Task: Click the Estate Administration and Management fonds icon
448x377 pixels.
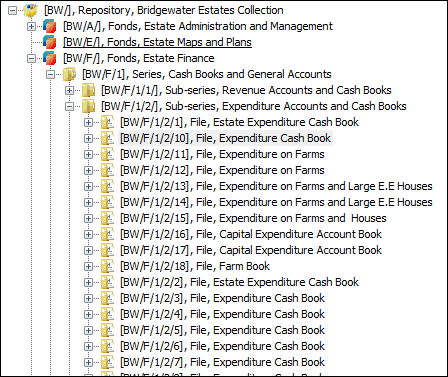Action: tap(49, 26)
